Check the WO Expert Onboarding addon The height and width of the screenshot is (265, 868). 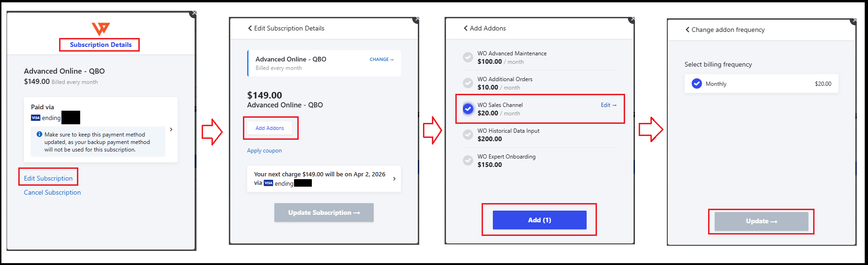click(x=468, y=160)
